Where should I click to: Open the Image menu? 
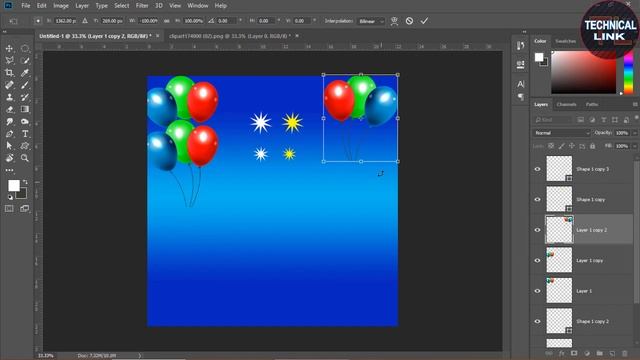[61, 6]
